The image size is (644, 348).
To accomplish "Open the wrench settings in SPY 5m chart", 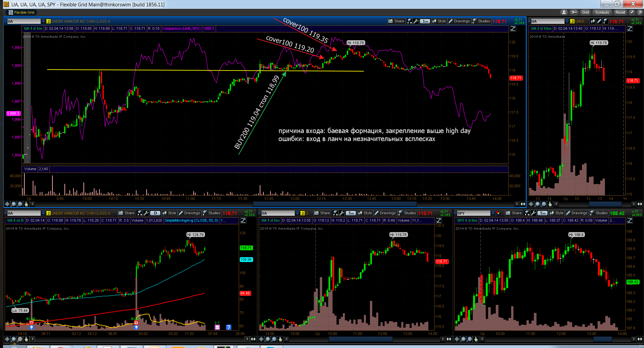I will click(x=533, y=213).
